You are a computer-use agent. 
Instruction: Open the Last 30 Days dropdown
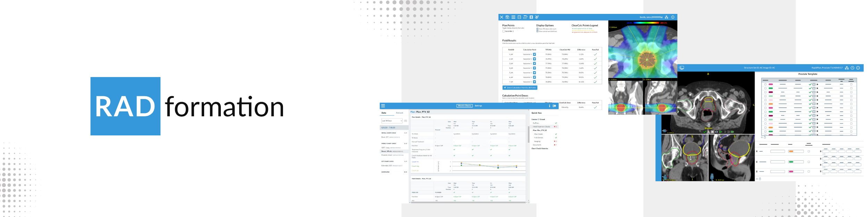[392, 121]
